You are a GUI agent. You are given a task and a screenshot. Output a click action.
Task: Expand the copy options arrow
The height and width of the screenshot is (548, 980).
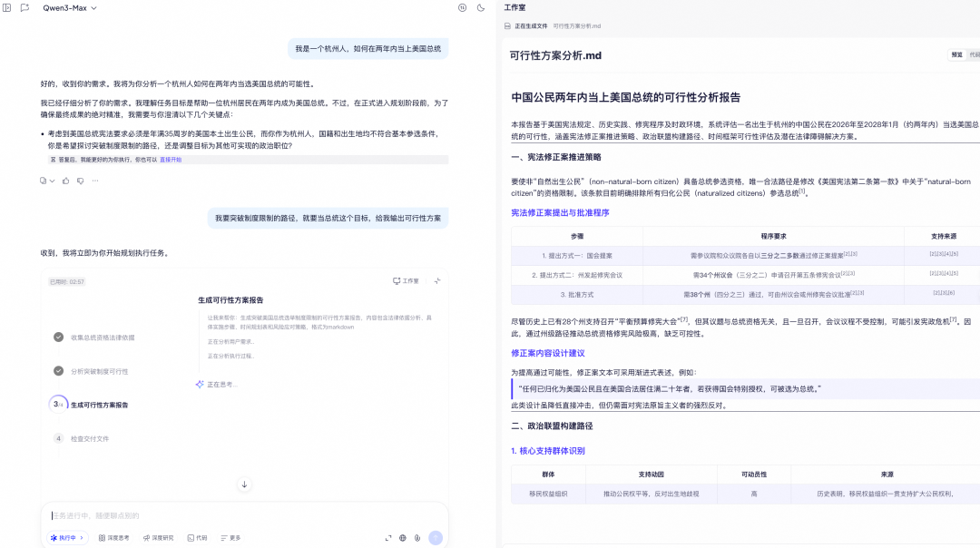click(x=52, y=181)
